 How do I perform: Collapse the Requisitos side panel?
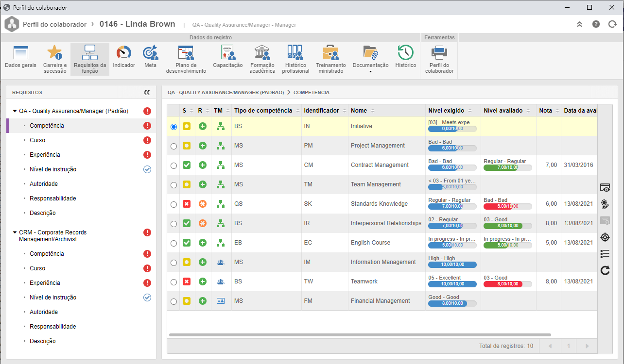pos(147,92)
